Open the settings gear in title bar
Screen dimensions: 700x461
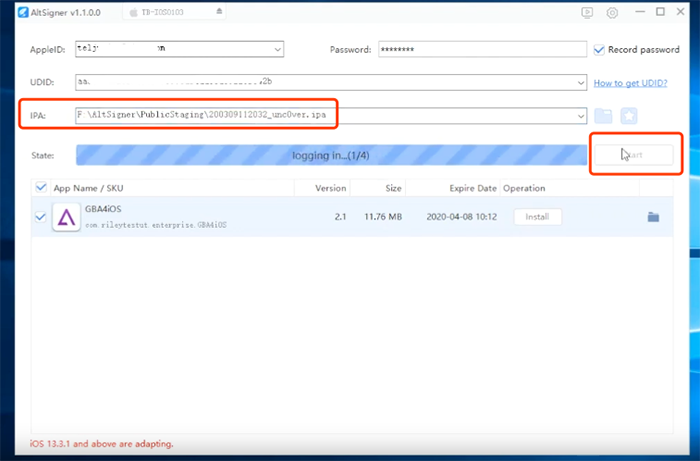click(x=612, y=13)
